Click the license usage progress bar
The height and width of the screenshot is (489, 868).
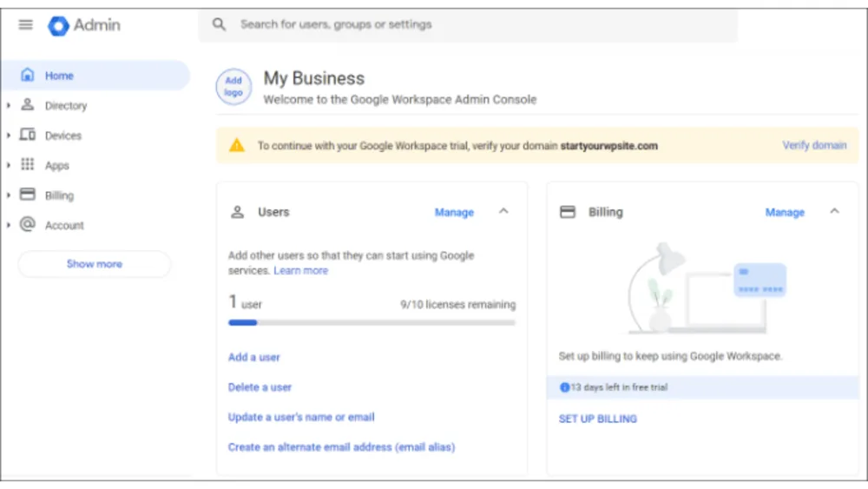(372, 322)
